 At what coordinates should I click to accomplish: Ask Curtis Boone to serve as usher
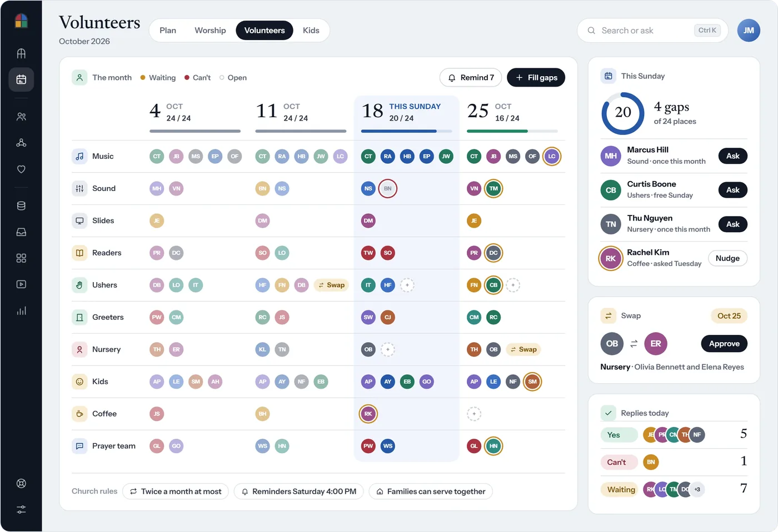[x=733, y=190]
